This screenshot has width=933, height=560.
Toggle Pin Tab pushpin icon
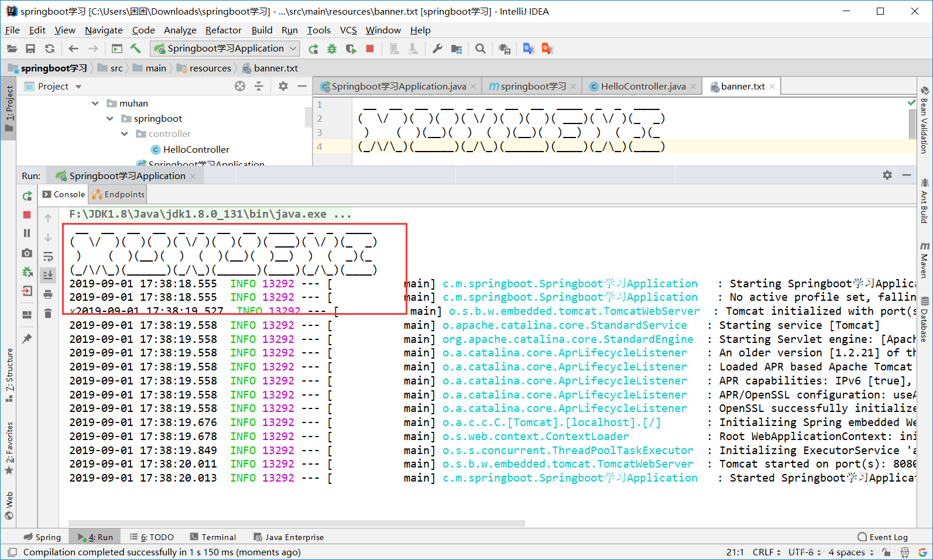tap(27, 339)
